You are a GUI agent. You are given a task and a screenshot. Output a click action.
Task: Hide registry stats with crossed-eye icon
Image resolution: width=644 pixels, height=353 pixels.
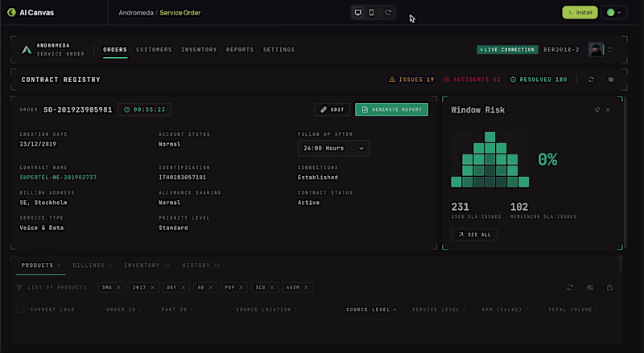tap(611, 80)
